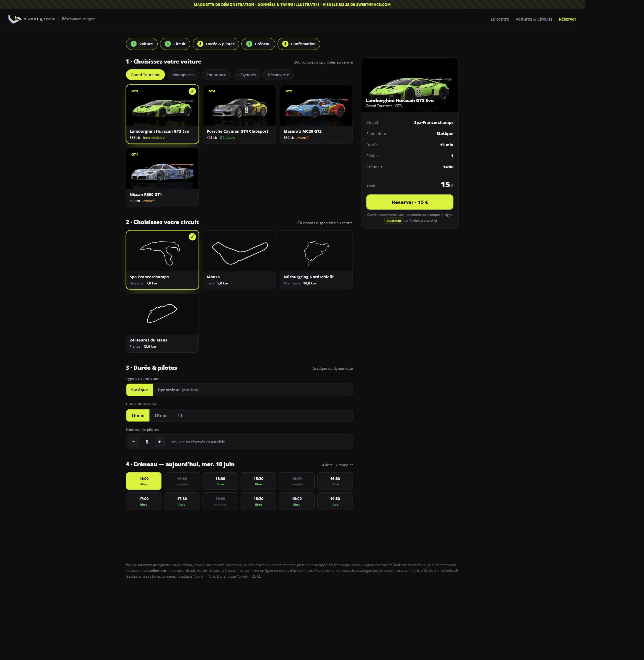Choose the 17:00 time slot

(144, 501)
